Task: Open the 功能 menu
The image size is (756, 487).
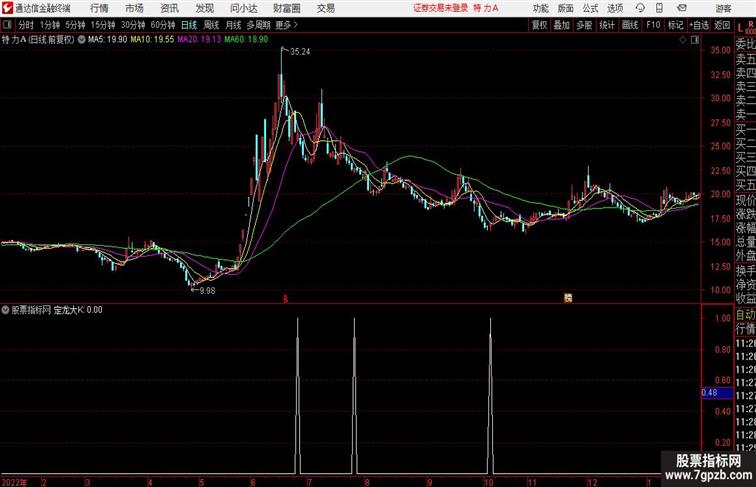Action: point(540,8)
